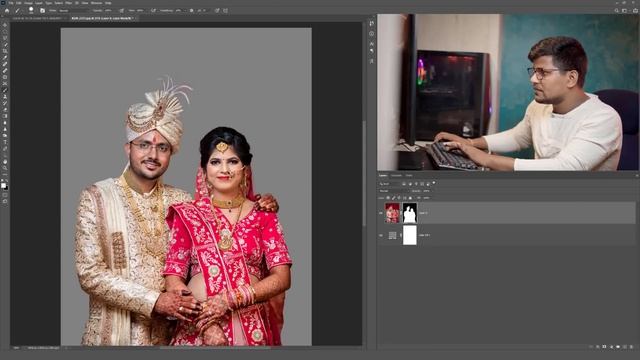Select the Color Fill layer white mask
Viewport: 640px width, 360px height.
(410, 235)
